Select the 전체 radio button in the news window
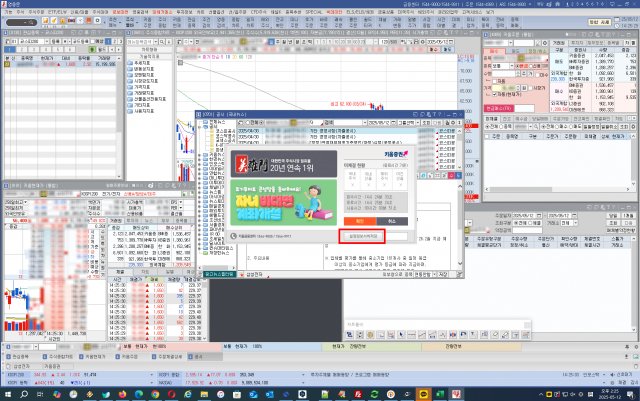The width and height of the screenshot is (640, 401). (x=247, y=123)
